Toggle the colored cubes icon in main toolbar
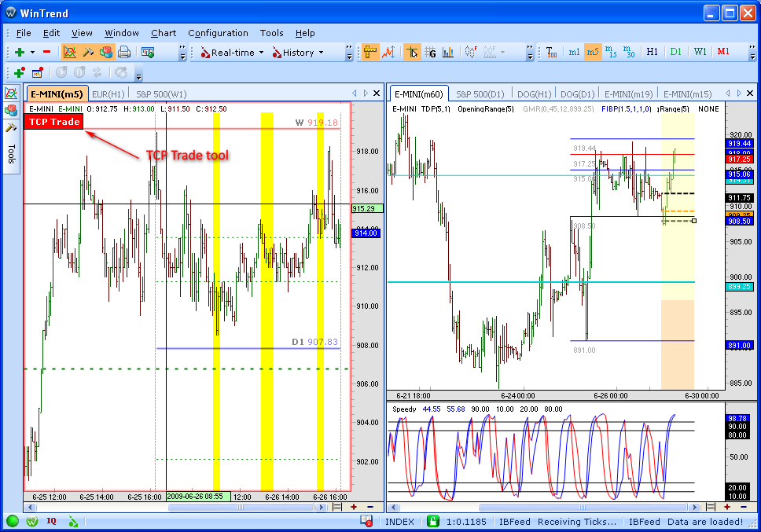 106,53
